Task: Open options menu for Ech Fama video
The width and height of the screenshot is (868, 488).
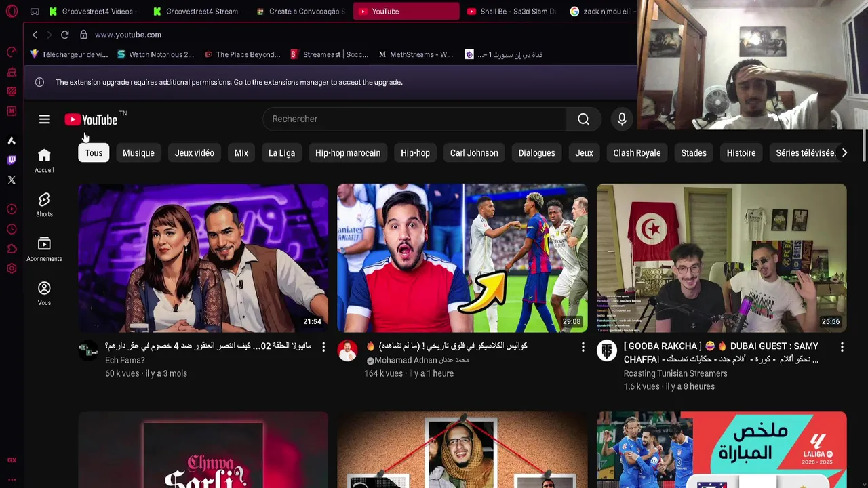Action: [323, 347]
